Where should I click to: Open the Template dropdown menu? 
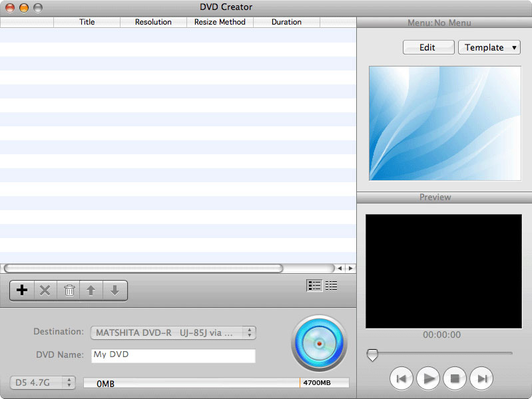click(x=489, y=47)
